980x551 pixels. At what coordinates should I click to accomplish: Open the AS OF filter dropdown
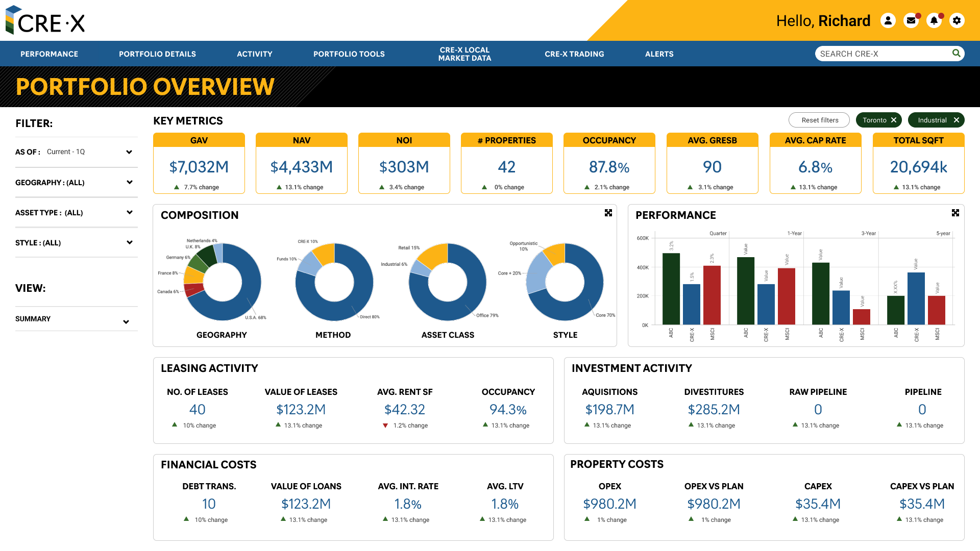click(x=129, y=152)
